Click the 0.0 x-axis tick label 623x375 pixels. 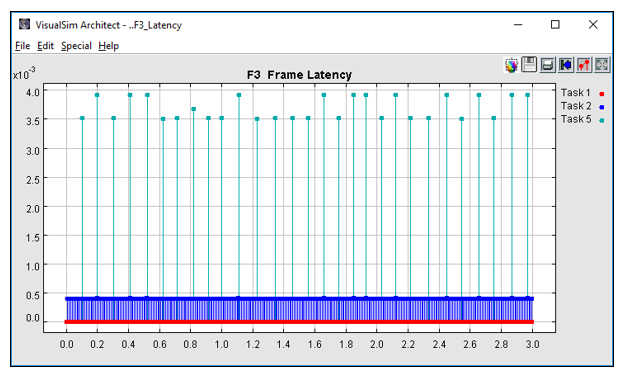pos(66,344)
